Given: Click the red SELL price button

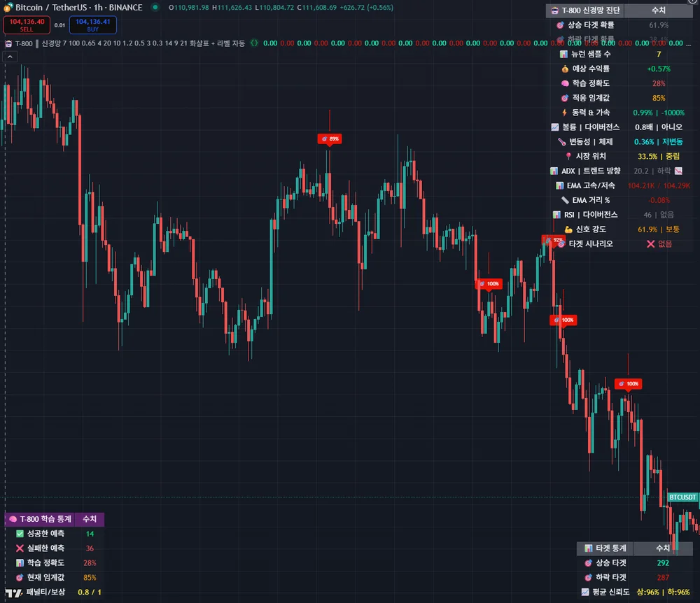Looking at the screenshot, I should tap(27, 25).
